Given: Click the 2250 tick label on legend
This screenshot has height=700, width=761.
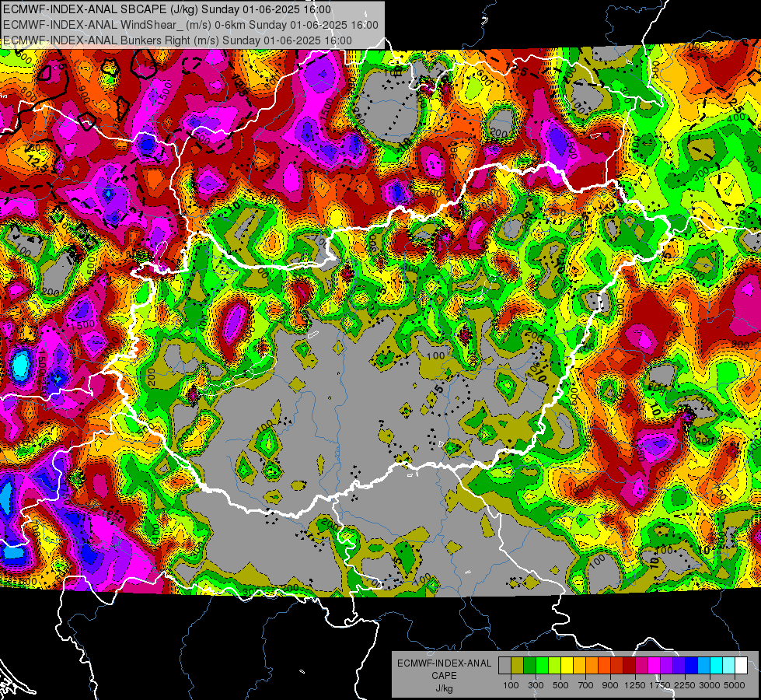Looking at the screenshot, I should [686, 685].
